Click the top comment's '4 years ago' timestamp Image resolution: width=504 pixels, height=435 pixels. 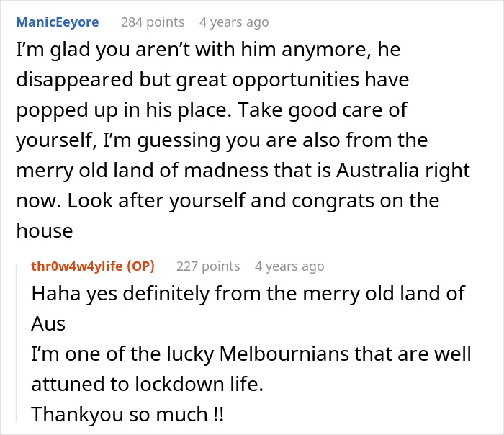coord(234,22)
